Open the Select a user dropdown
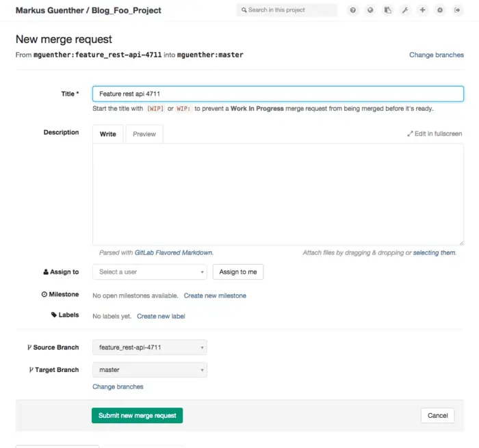 149,272
